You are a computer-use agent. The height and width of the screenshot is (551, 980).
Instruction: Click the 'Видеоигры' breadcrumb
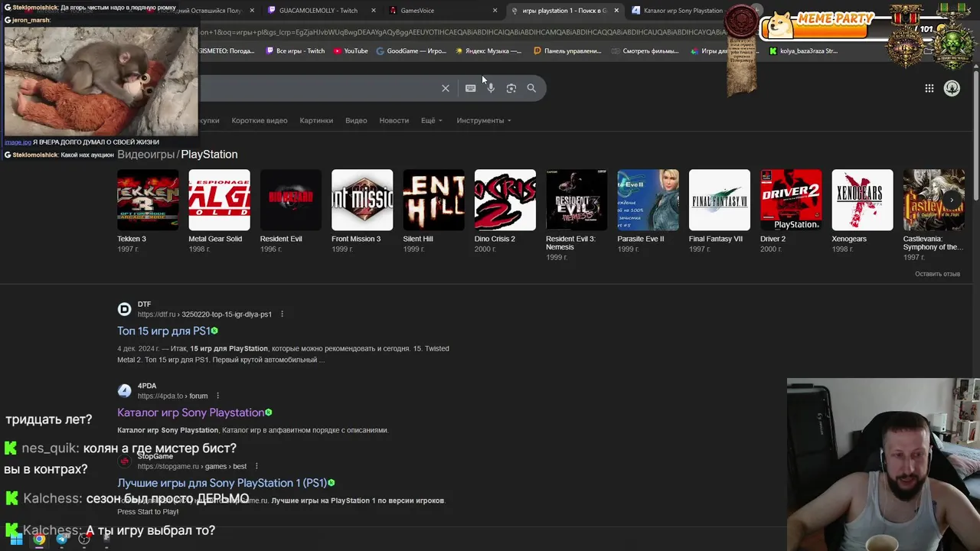(145, 155)
